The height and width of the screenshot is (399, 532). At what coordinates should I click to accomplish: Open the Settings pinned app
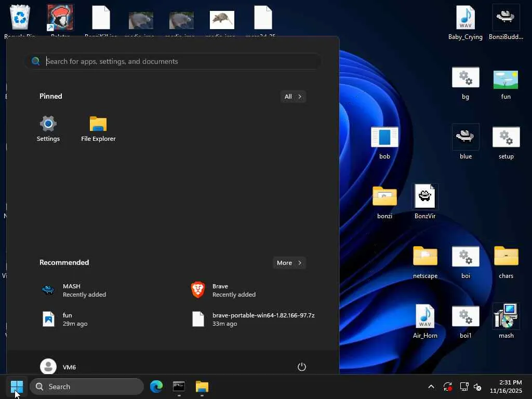[x=48, y=129]
